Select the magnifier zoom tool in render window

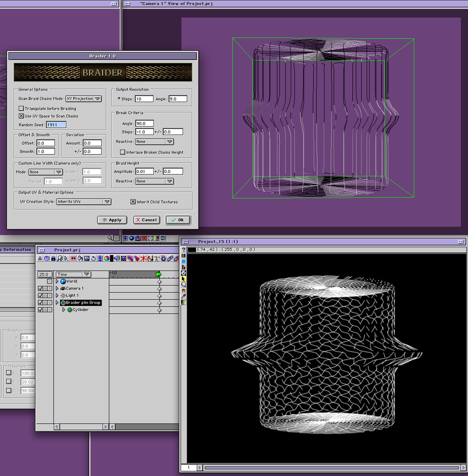tap(183, 284)
